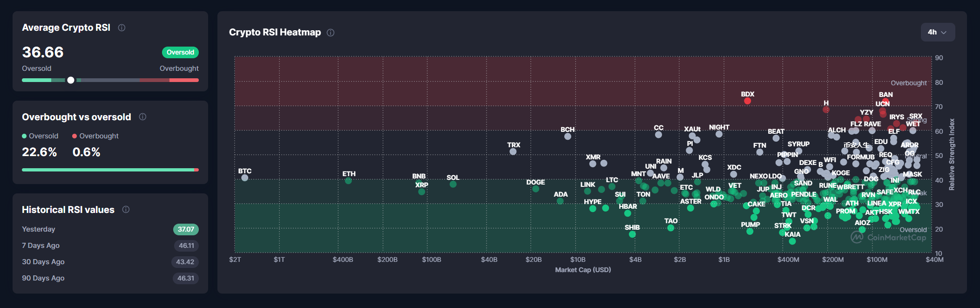Viewport: 980px width, 308px height.
Task: Click the DOGE data point
Action: [535, 189]
